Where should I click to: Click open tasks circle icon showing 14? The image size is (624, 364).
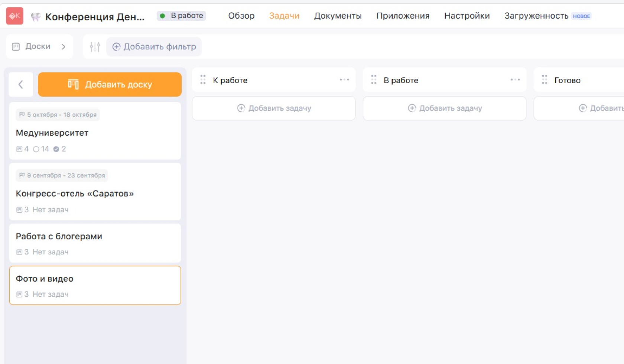[36, 149]
